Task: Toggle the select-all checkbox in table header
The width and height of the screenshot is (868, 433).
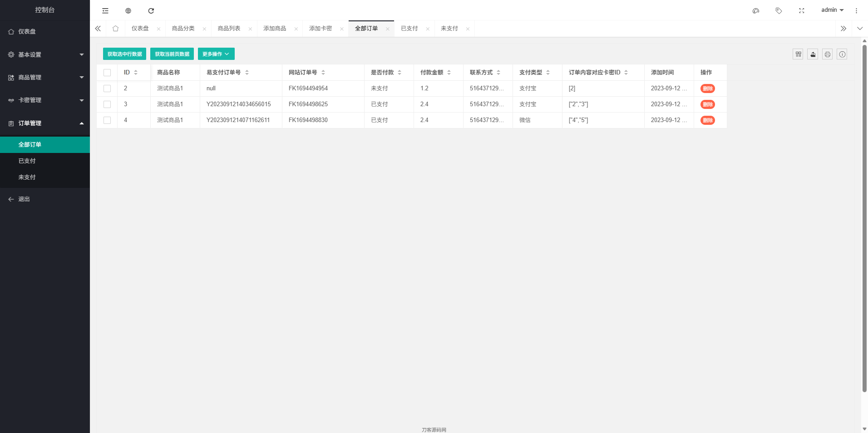Action: pos(107,73)
